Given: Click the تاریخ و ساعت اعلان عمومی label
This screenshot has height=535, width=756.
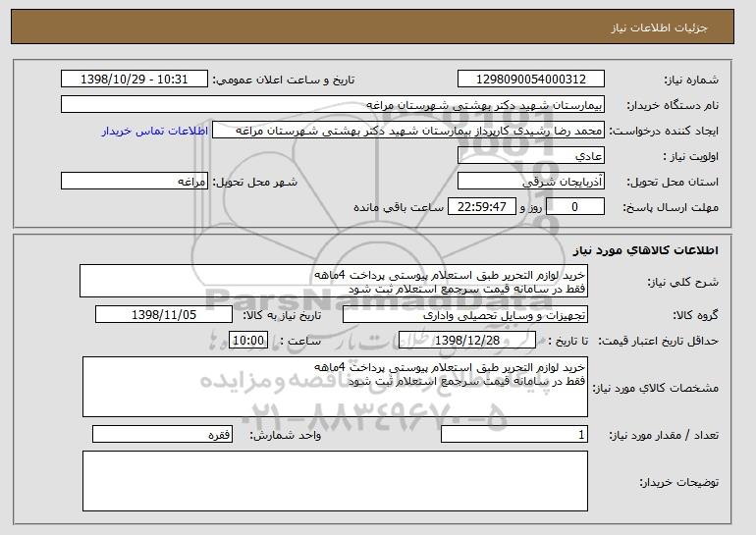Looking at the screenshot, I should pos(284,80).
